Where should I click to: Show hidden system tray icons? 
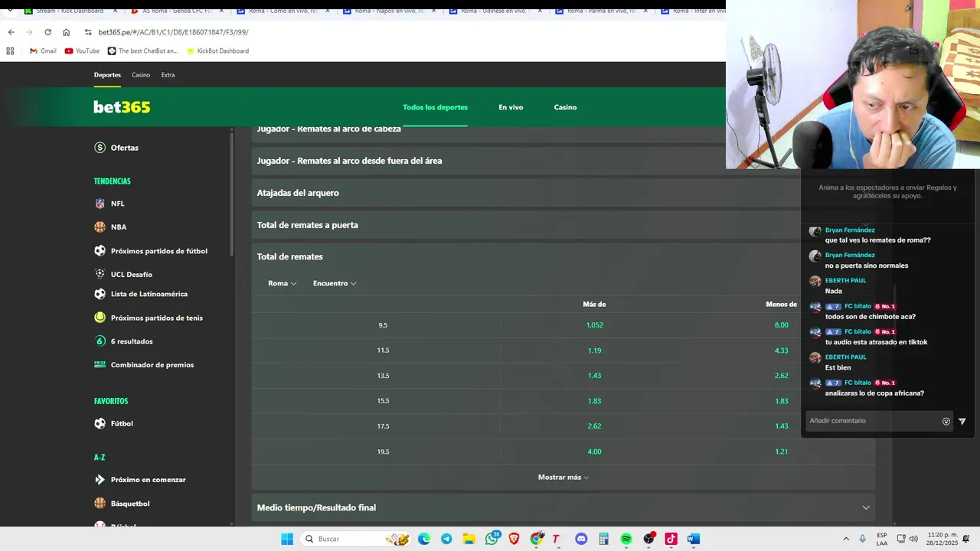point(846,539)
